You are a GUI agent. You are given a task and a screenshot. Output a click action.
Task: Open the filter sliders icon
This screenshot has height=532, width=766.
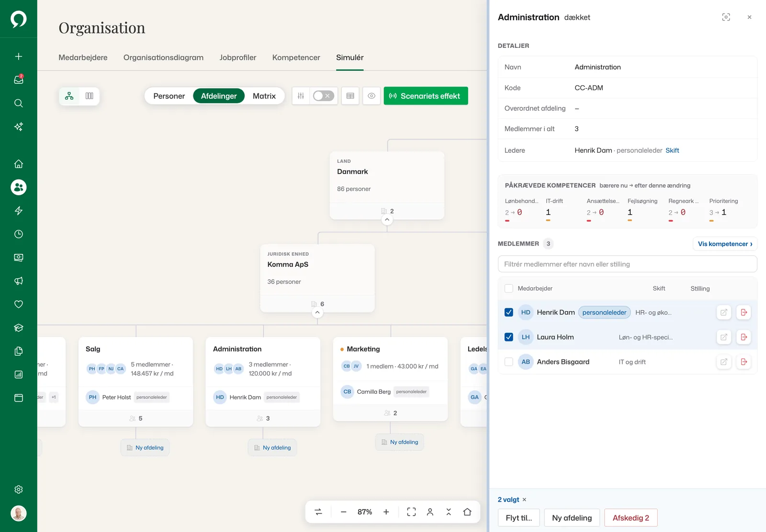tap(301, 96)
